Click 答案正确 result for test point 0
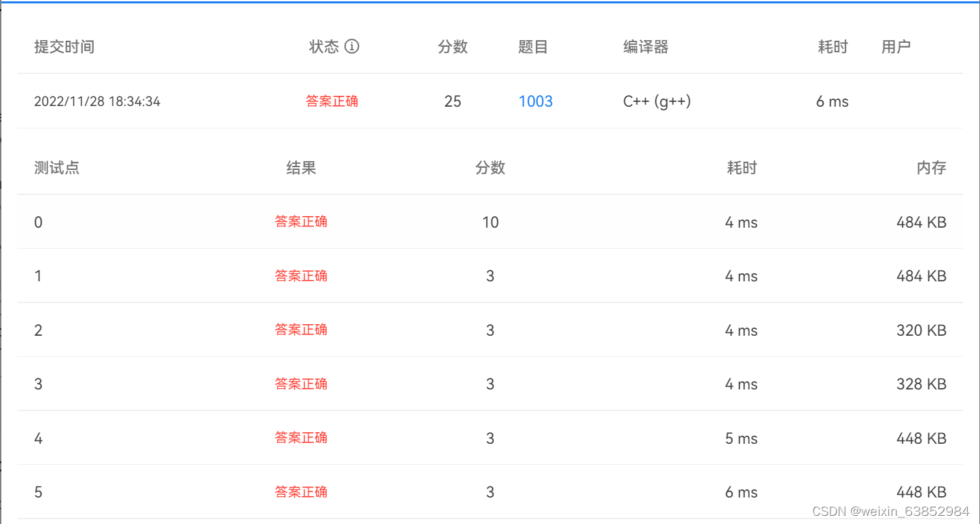This screenshot has height=524, width=980. click(301, 222)
